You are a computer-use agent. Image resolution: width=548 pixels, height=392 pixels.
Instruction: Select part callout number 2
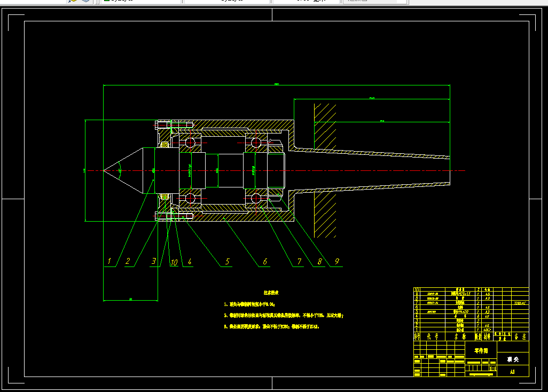(x=128, y=261)
